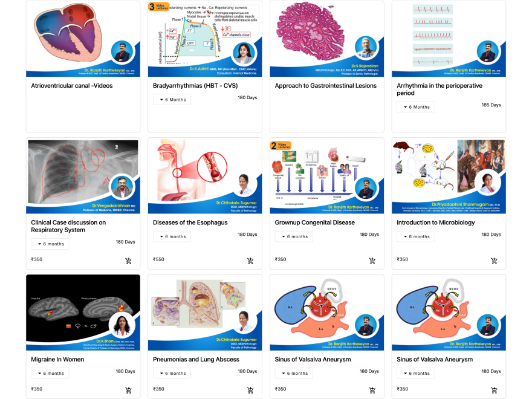Screen dimensions: 532x399
Task: Add Diseases of the Esophagus to cart
Action: click(250, 261)
